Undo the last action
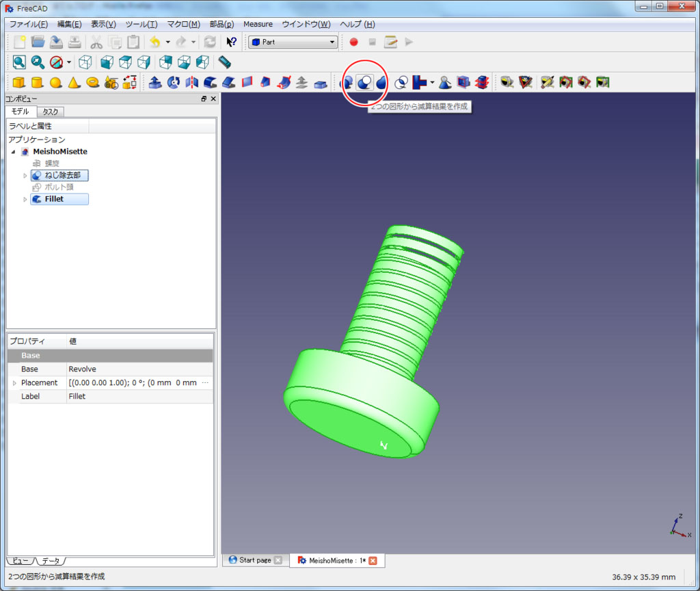Screen dimensions: 700x591 155,42
